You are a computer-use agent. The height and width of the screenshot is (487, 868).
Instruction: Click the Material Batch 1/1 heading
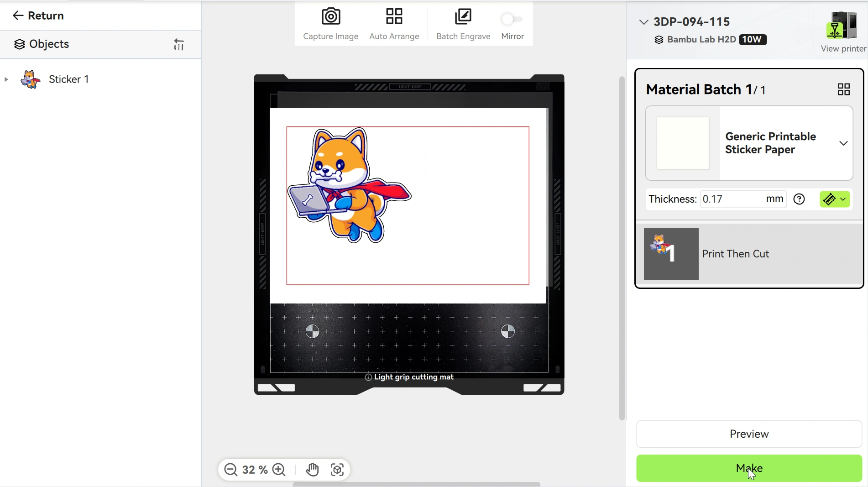[706, 89]
